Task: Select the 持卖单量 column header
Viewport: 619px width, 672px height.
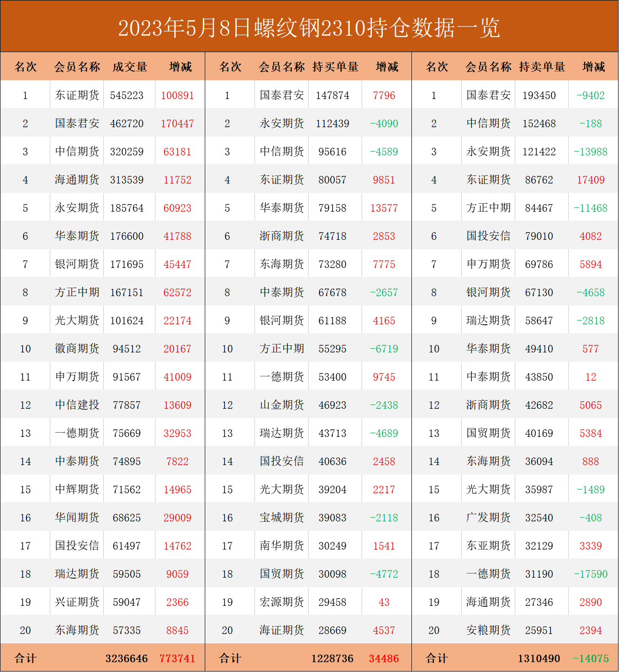Action: tap(542, 67)
